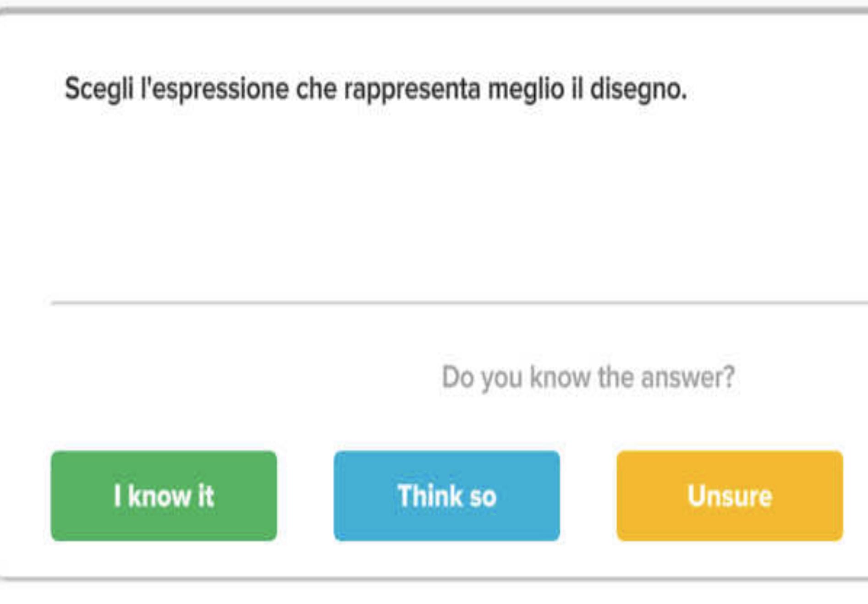Click the word "meglio" in the question
This screenshot has height=604, width=868.
click(x=526, y=89)
